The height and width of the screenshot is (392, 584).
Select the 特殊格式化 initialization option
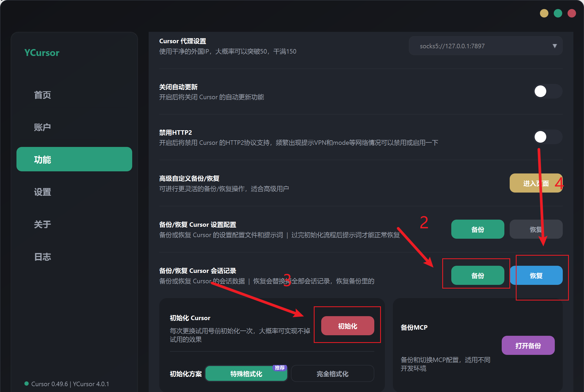pos(246,374)
